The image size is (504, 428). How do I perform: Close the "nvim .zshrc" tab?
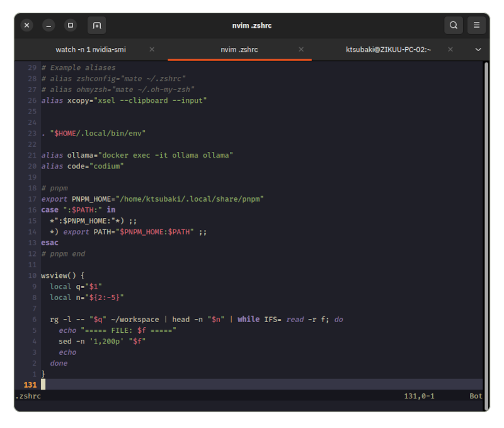(301, 50)
